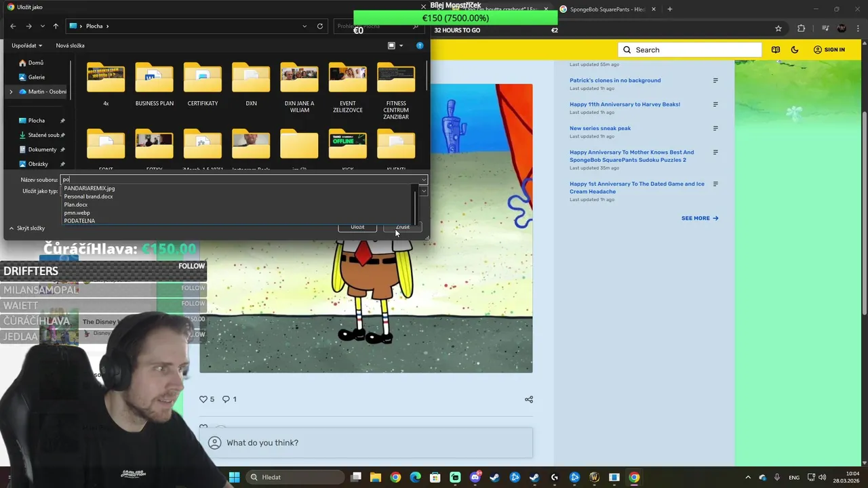Open New series sneak peak post
Screen dimensions: 868x488
coord(600,128)
